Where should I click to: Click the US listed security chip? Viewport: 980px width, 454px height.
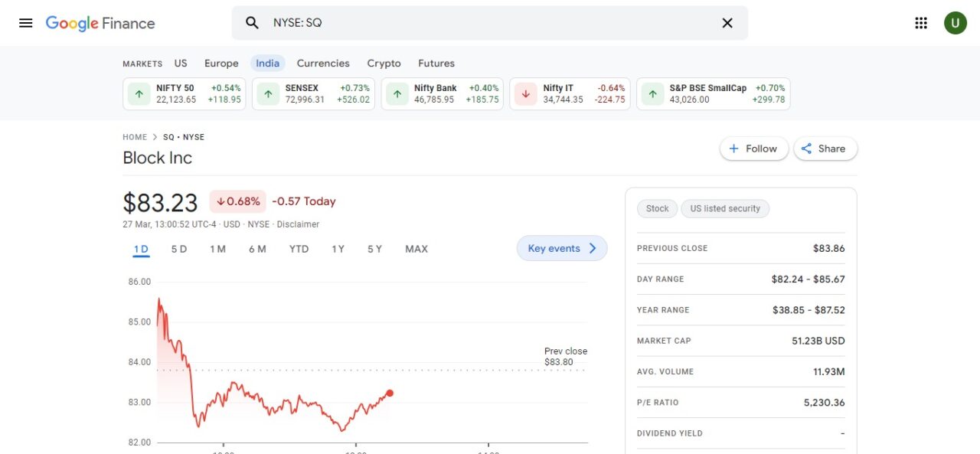coord(725,208)
